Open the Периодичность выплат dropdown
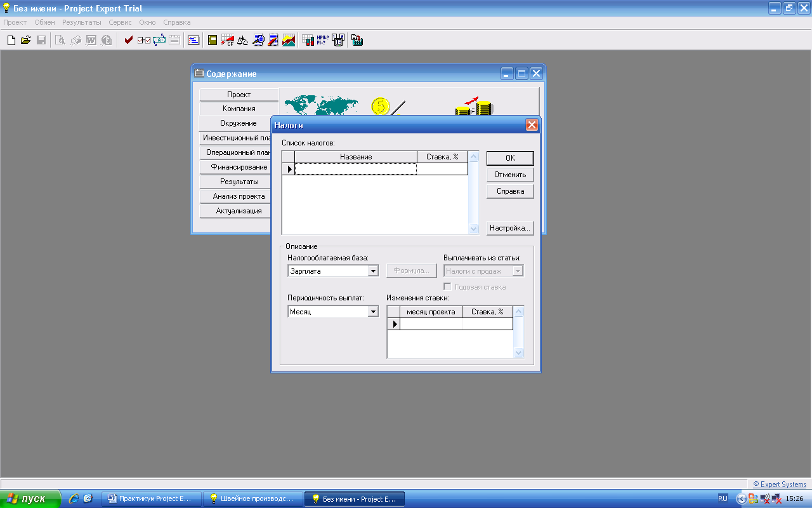 tap(373, 312)
